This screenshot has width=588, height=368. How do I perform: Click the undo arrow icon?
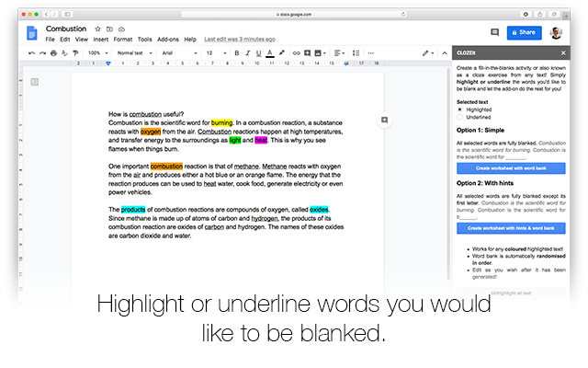click(31, 53)
